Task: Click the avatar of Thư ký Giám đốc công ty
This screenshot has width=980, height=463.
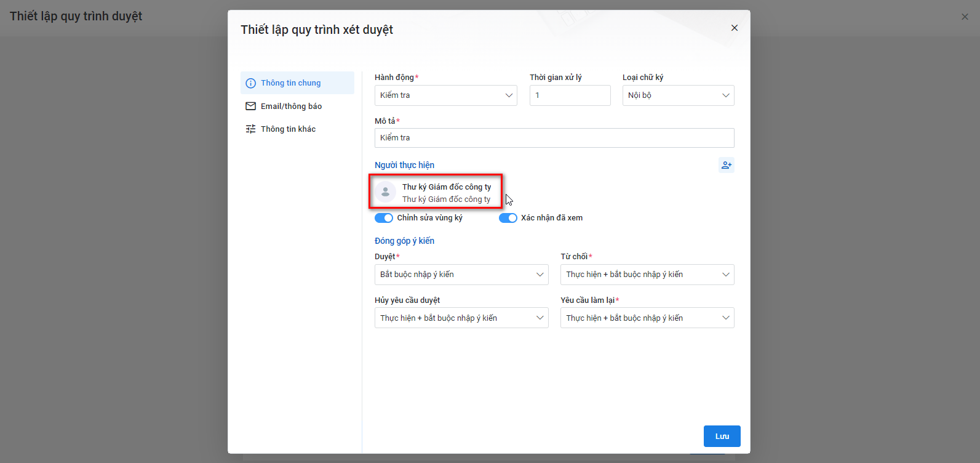Action: click(386, 192)
